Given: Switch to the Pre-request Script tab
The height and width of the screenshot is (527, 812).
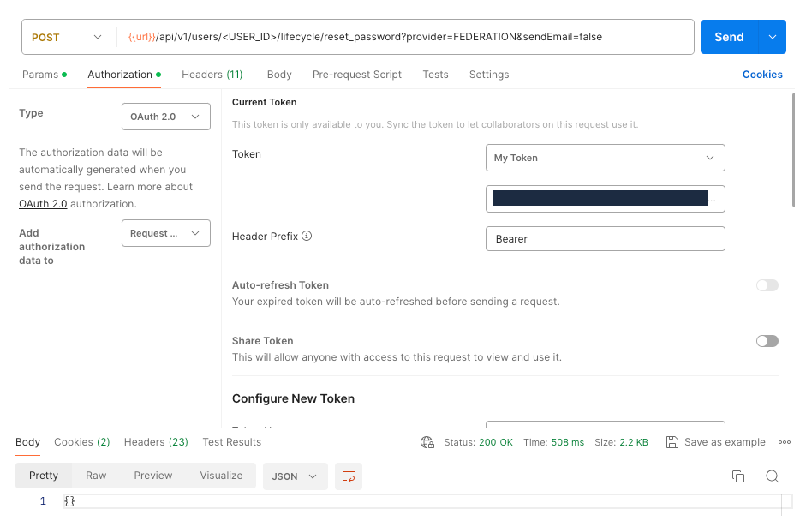Looking at the screenshot, I should 356,75.
